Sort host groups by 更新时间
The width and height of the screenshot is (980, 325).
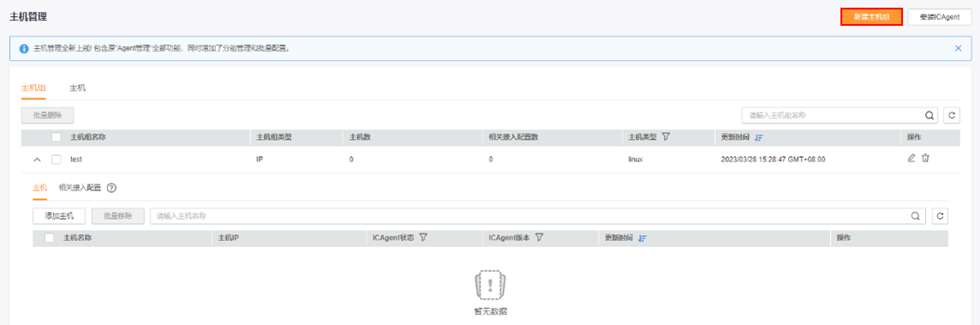point(759,137)
